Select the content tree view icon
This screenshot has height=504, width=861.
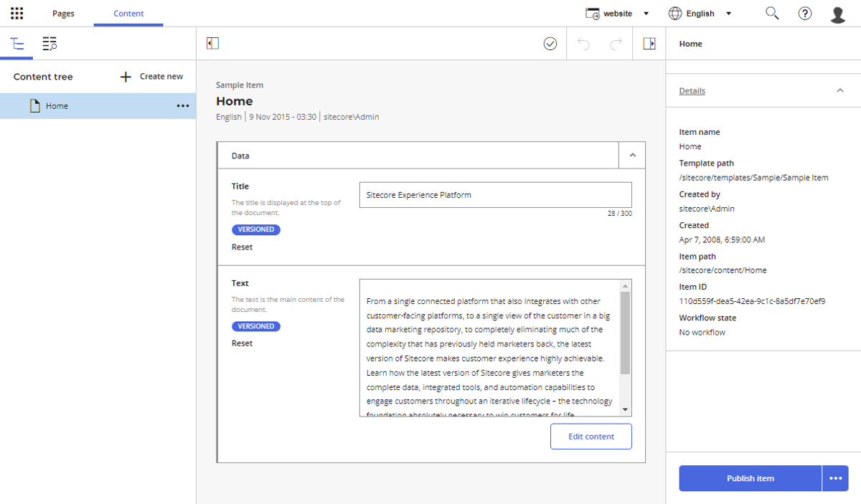(x=17, y=44)
